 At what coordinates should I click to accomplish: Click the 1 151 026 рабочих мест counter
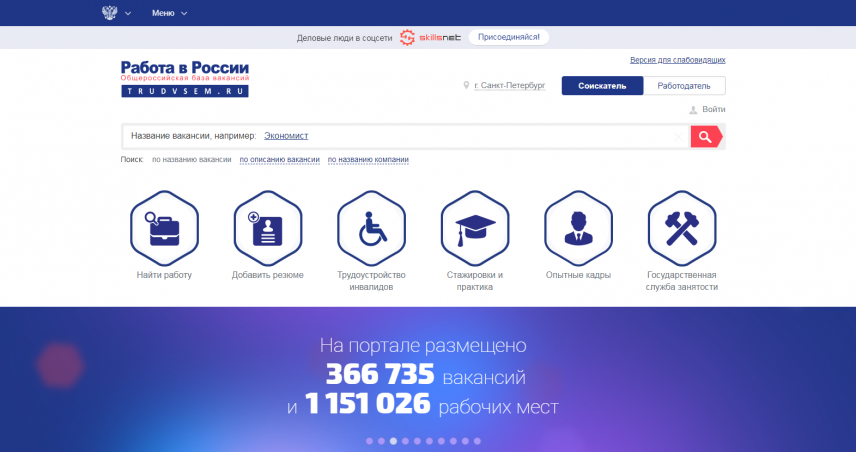431,405
